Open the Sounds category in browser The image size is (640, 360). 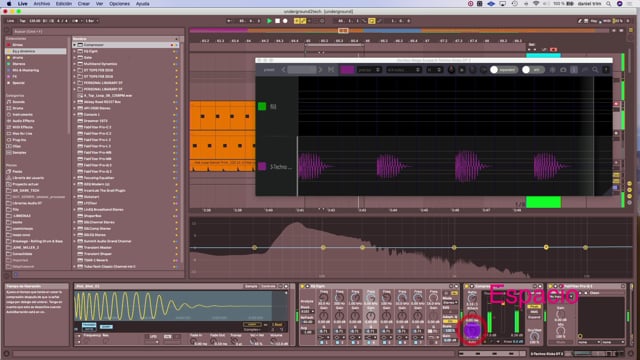(18, 102)
